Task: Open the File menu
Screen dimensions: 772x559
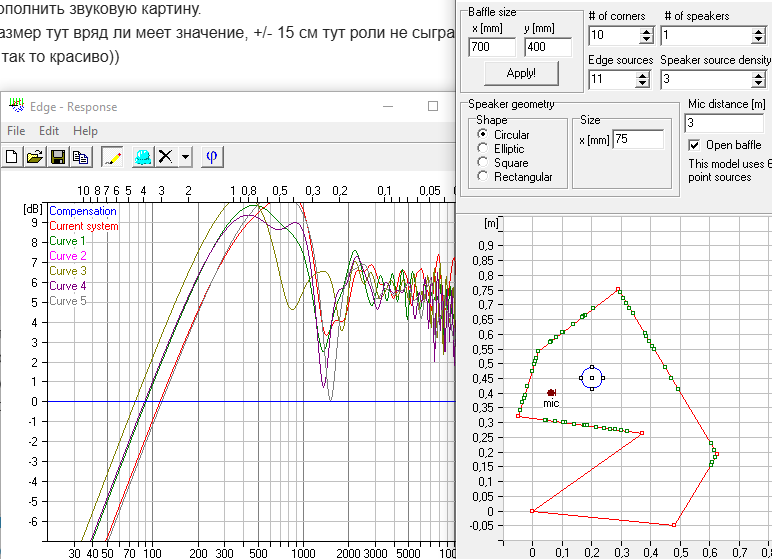Action: tap(16, 131)
